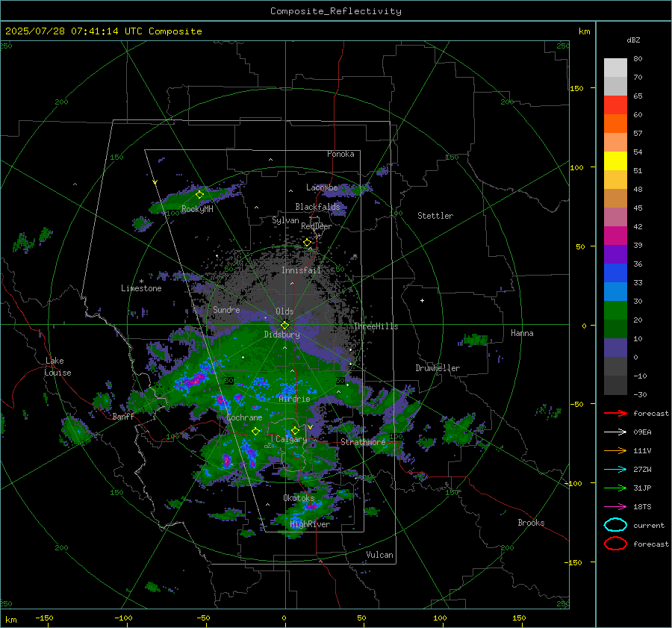The width and height of the screenshot is (672, 628).
Task: Click the asterisk marker above Limestone
Action: (x=141, y=282)
